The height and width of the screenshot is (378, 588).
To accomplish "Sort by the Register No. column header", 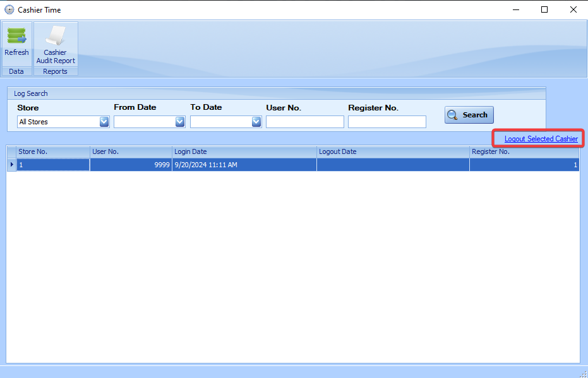I will tap(524, 152).
